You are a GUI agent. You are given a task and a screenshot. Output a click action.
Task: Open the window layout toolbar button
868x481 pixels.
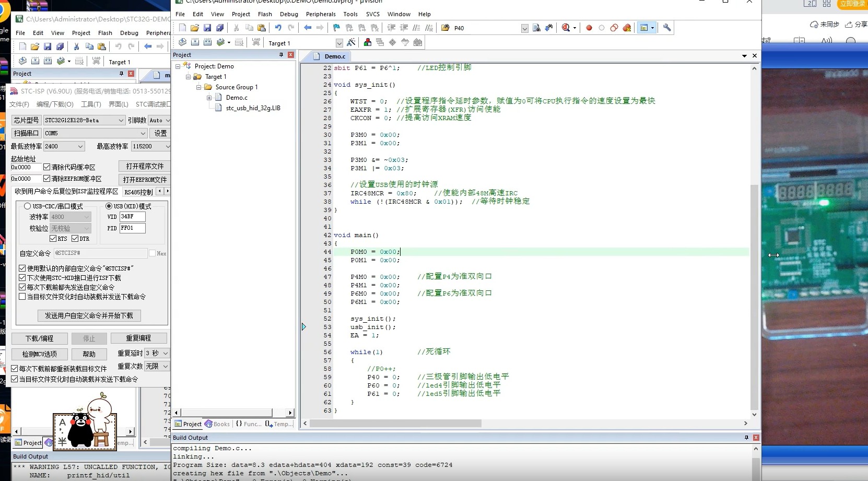click(x=647, y=28)
